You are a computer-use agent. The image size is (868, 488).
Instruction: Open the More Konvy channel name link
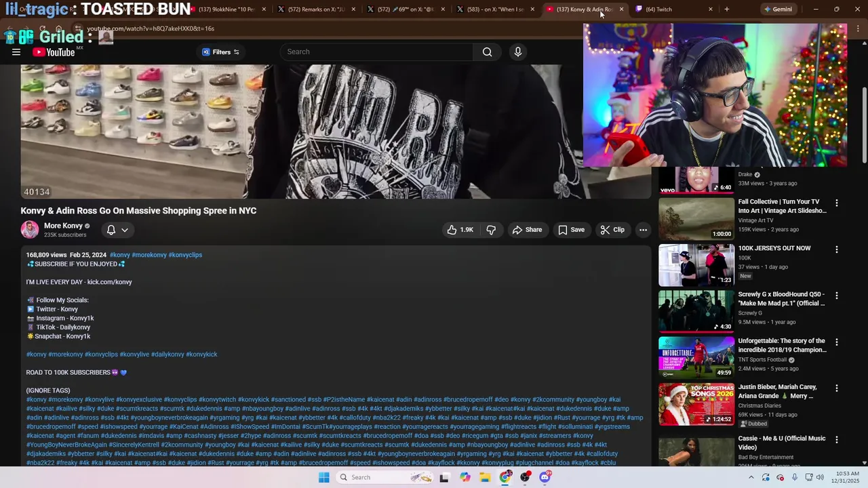point(63,226)
